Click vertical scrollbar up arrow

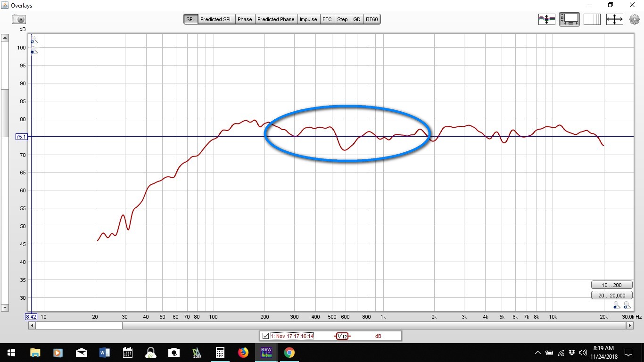[5, 37]
